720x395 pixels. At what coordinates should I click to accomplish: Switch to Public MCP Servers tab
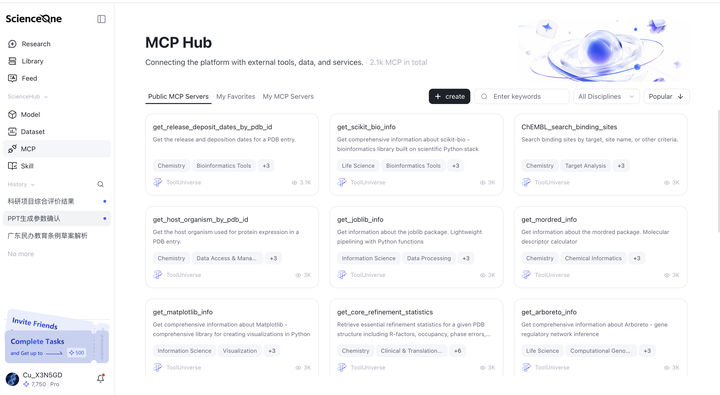178,96
